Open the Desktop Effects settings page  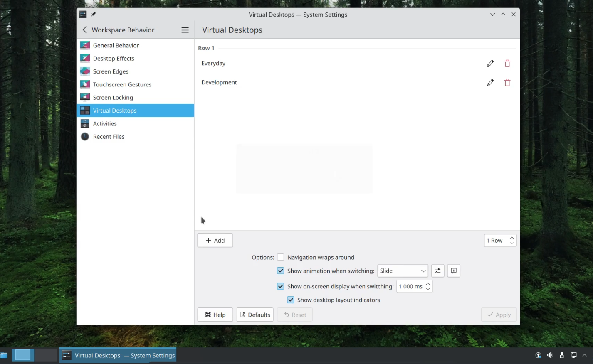click(x=114, y=59)
